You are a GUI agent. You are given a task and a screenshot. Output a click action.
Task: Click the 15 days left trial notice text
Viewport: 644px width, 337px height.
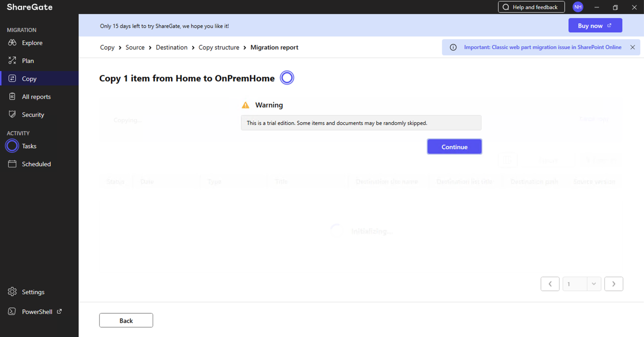[164, 26]
